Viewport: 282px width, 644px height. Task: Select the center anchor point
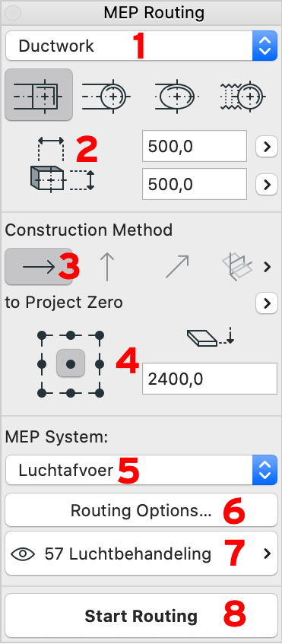71,363
